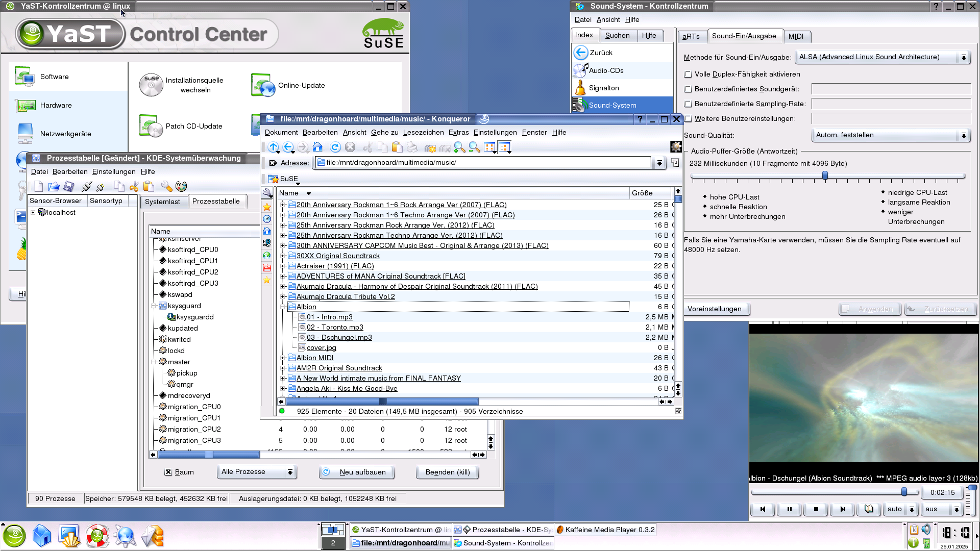Click Konqueror's back arrow icon

(x=288, y=147)
